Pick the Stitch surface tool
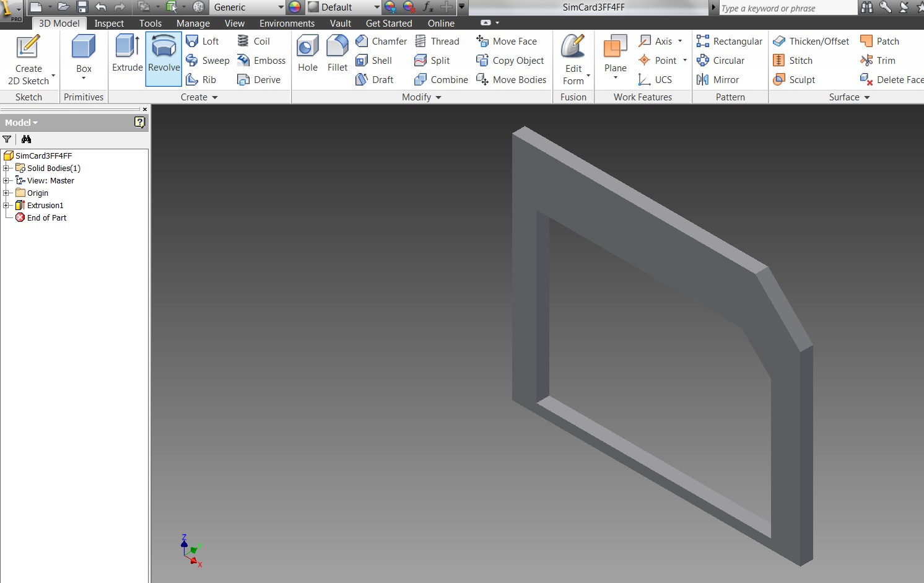The image size is (924, 583). point(793,61)
